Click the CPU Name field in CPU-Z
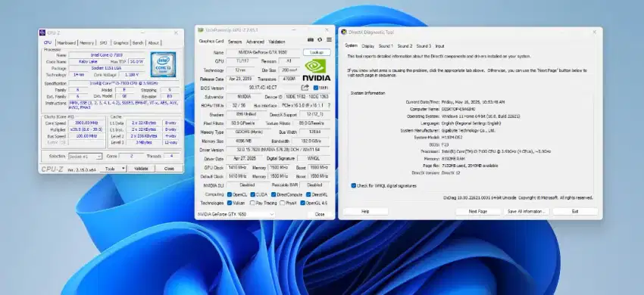This screenshot has width=644, height=295. click(106, 55)
